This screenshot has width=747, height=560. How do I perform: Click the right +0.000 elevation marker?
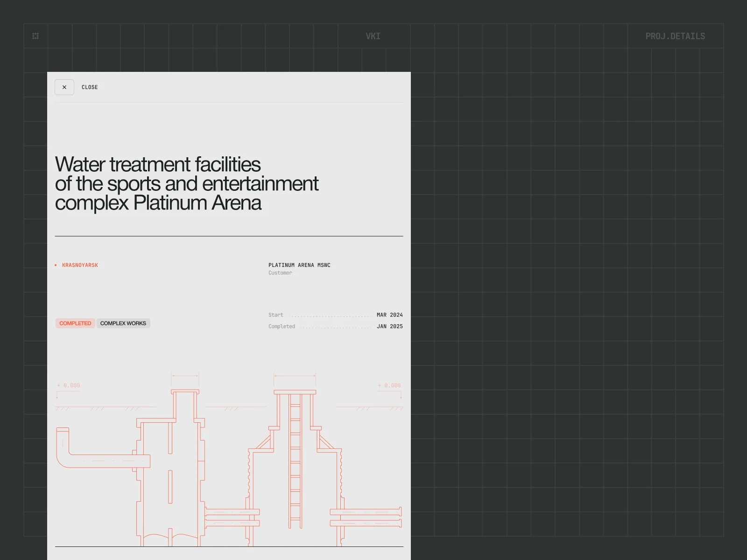[389, 385]
